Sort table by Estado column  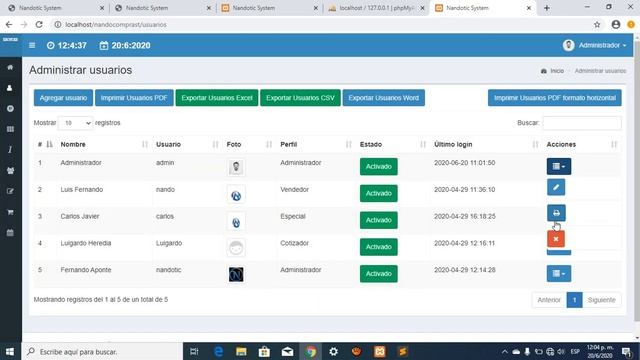coord(392,144)
